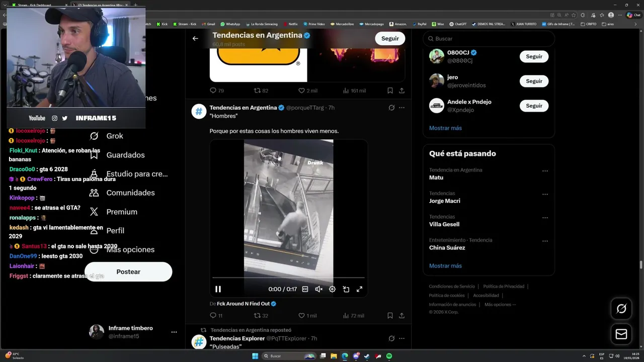Open options for the China Suárez trend
Viewport: 644px width, 362px height.
click(545, 241)
